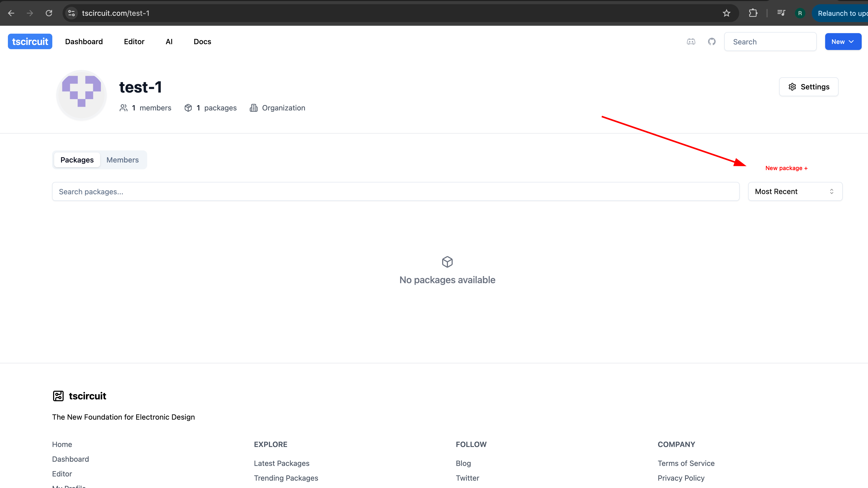Bookmark page with star icon

727,13
